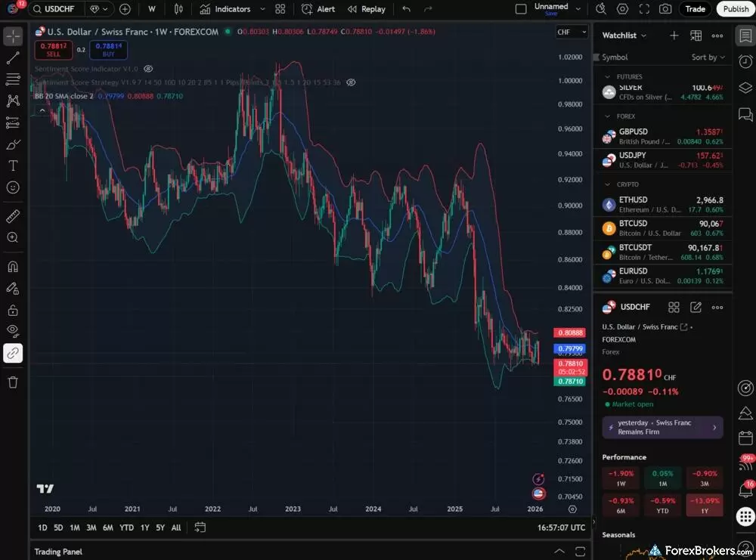Select the All time range
The image size is (756, 560).
pos(176,528)
